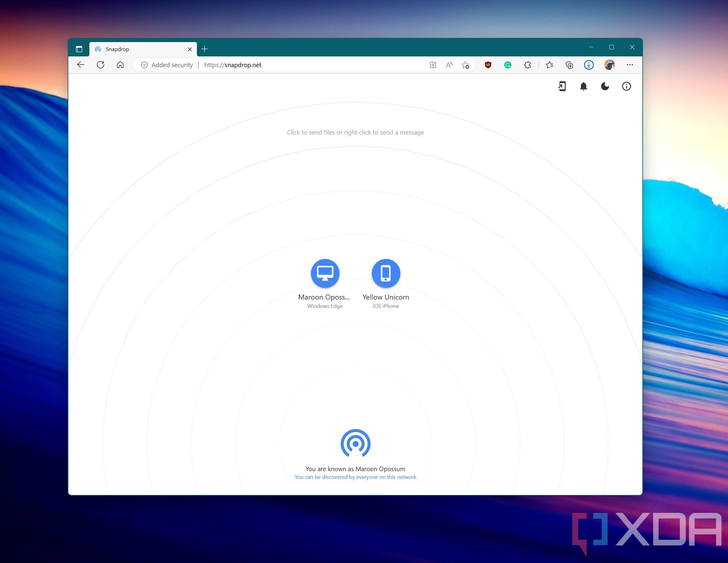
Task: Open the App available install icon in address bar
Action: point(433,65)
